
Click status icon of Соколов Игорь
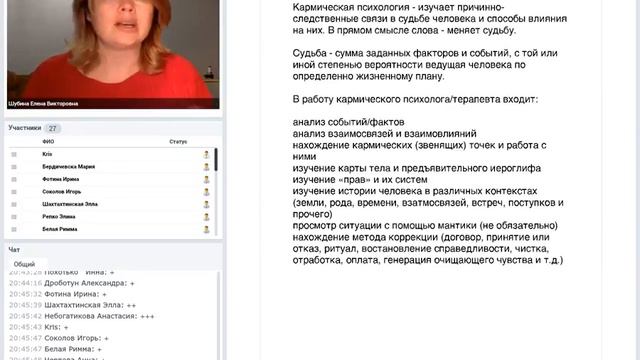click(206, 192)
